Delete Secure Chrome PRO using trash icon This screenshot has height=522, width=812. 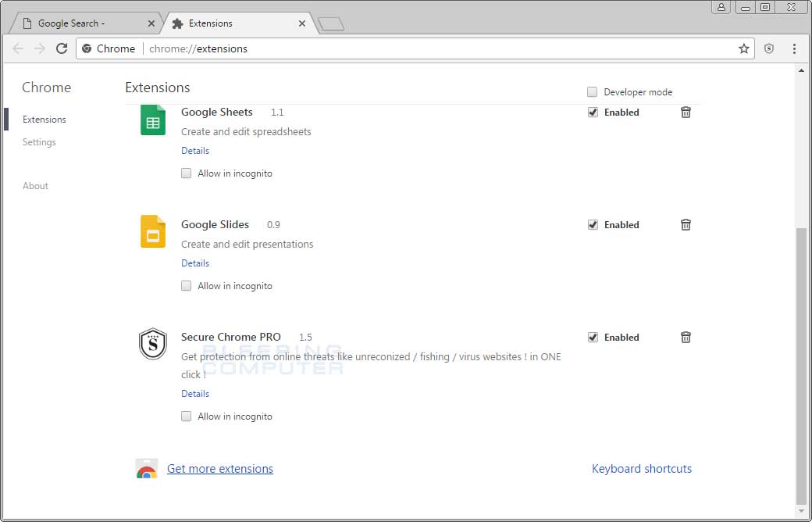point(686,337)
